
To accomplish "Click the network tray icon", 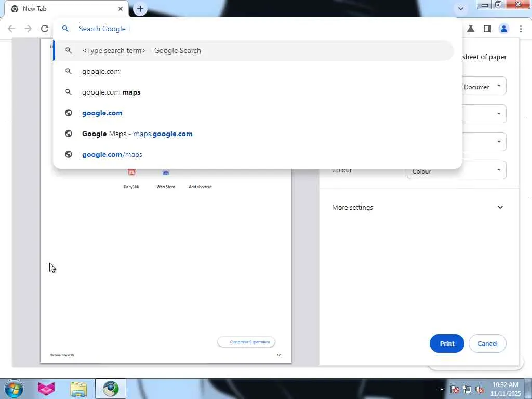I will [x=467, y=390].
